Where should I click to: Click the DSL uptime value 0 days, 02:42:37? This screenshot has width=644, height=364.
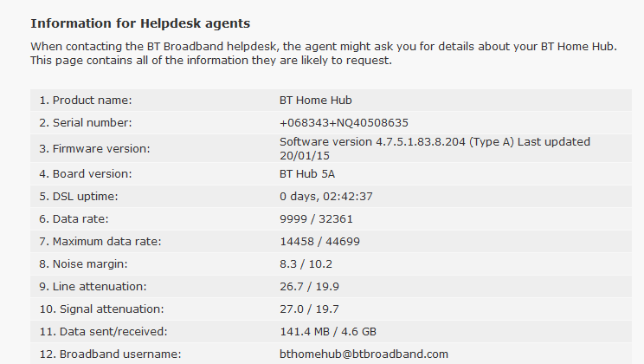point(326,197)
